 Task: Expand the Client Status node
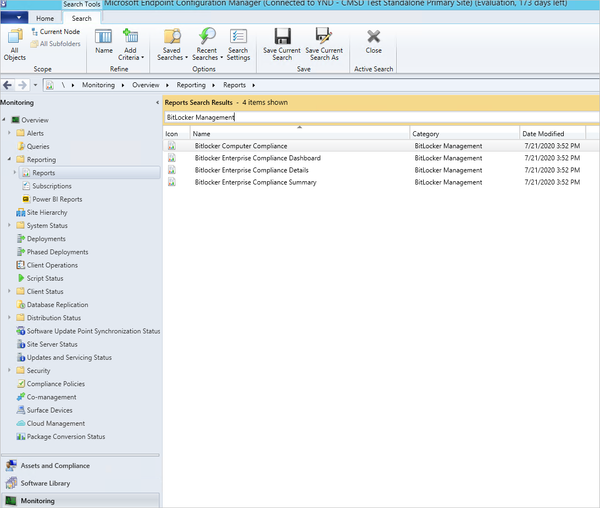pyautogui.click(x=9, y=291)
